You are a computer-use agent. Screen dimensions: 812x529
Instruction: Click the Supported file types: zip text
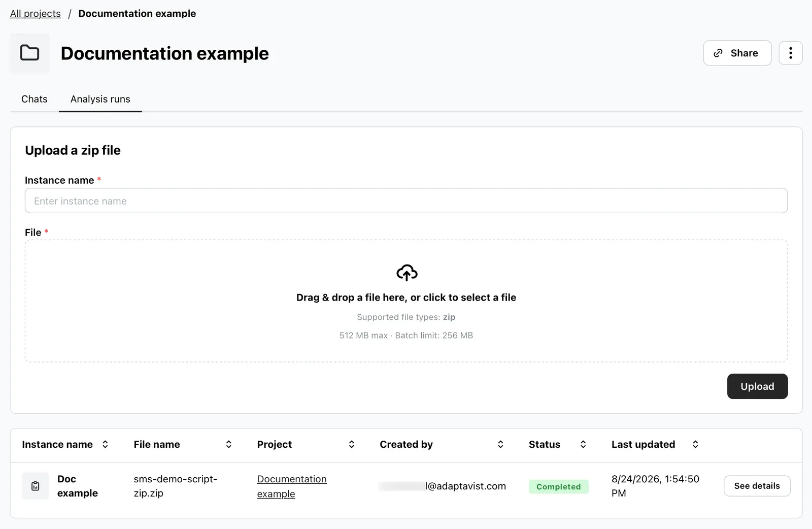[406, 317]
